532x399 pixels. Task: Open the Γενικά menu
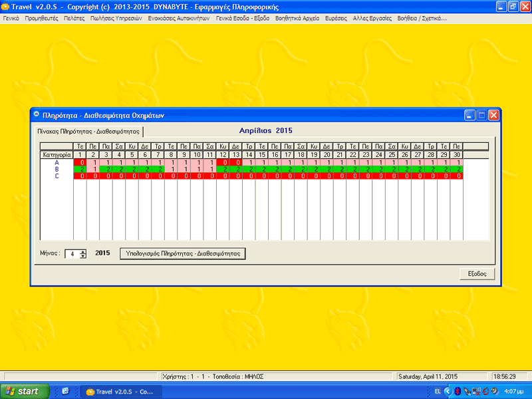[x=11, y=19]
